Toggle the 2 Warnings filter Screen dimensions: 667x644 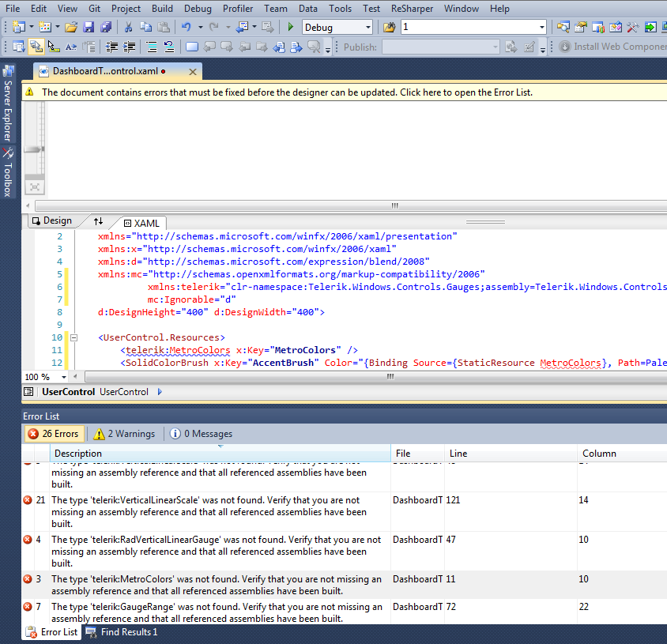pos(124,434)
